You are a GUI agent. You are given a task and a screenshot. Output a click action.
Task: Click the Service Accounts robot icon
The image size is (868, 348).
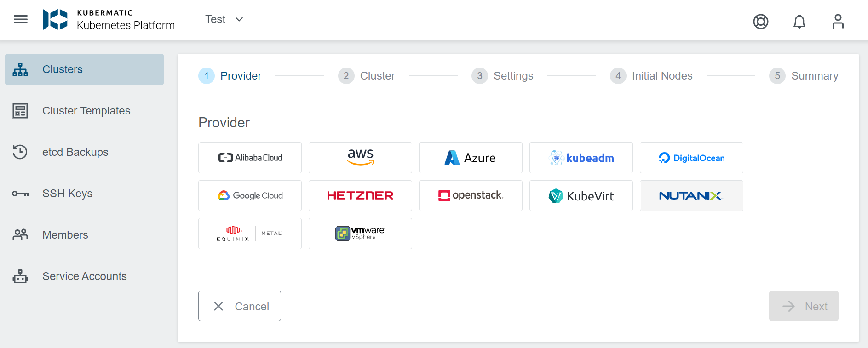pos(20,276)
